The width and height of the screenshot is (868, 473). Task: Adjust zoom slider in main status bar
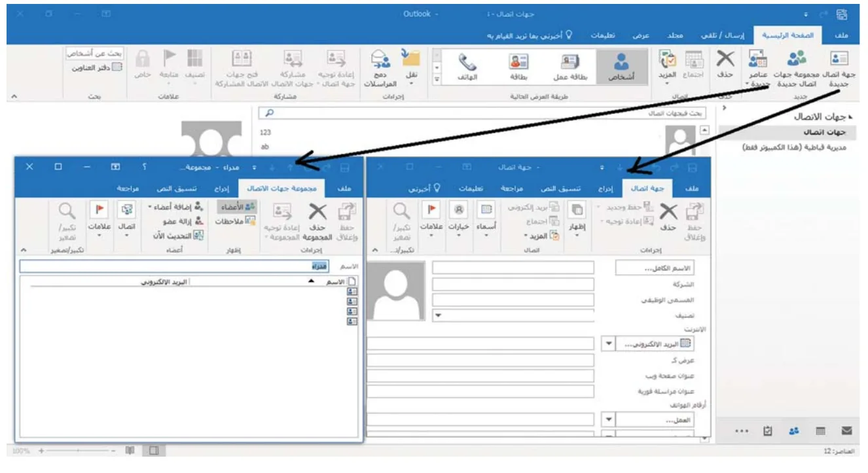pos(77,451)
